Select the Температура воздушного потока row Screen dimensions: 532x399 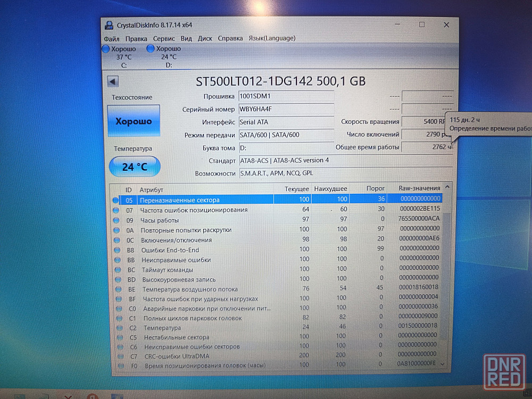(x=277, y=288)
